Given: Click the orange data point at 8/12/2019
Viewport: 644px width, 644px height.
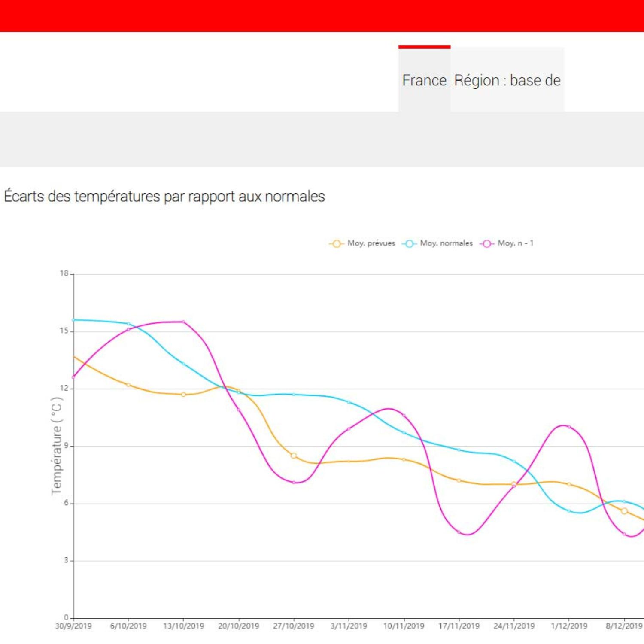Looking at the screenshot, I should pyautogui.click(x=624, y=511).
